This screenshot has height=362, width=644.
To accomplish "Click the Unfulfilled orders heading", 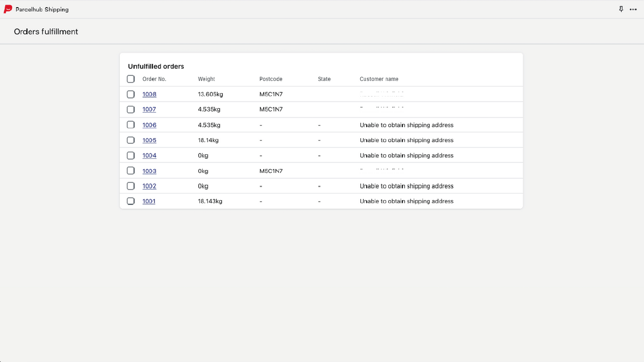I will tap(156, 66).
